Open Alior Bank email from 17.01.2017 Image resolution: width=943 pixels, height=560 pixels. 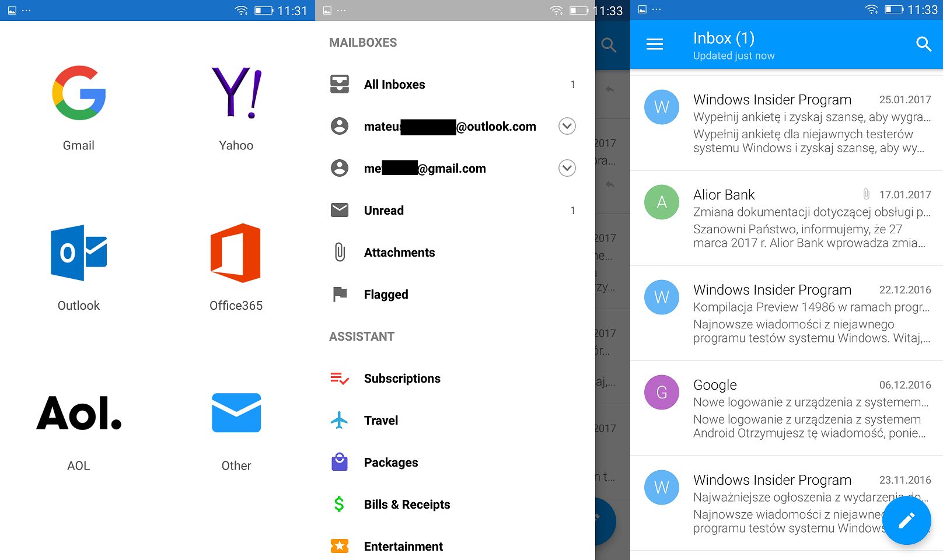[787, 218]
